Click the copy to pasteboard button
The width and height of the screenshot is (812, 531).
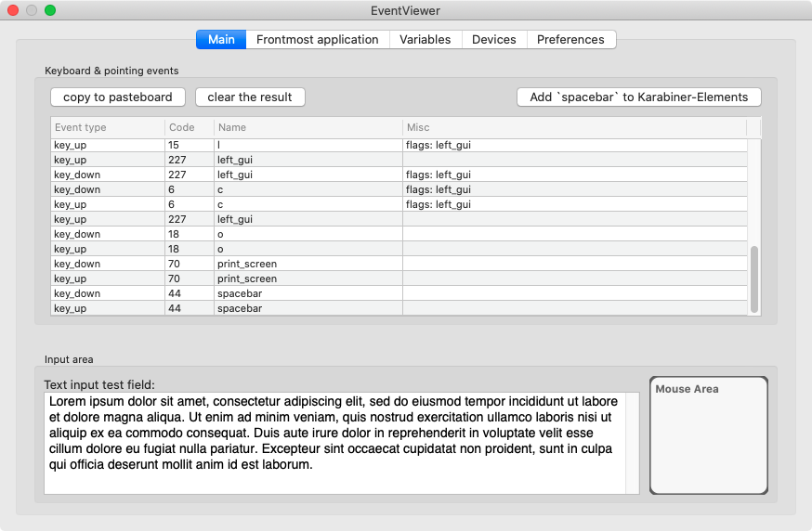(118, 97)
